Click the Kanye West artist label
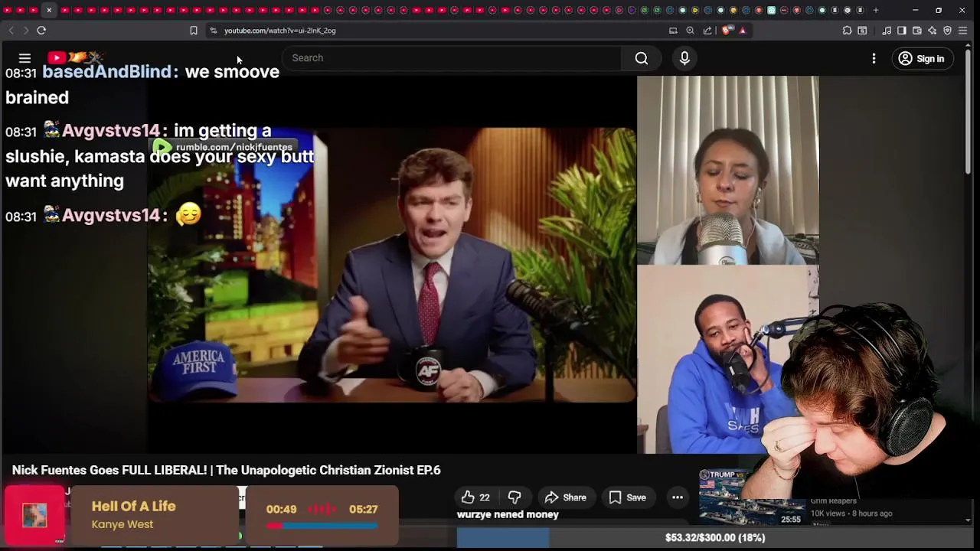Viewport: 980px width, 551px height. [x=122, y=524]
